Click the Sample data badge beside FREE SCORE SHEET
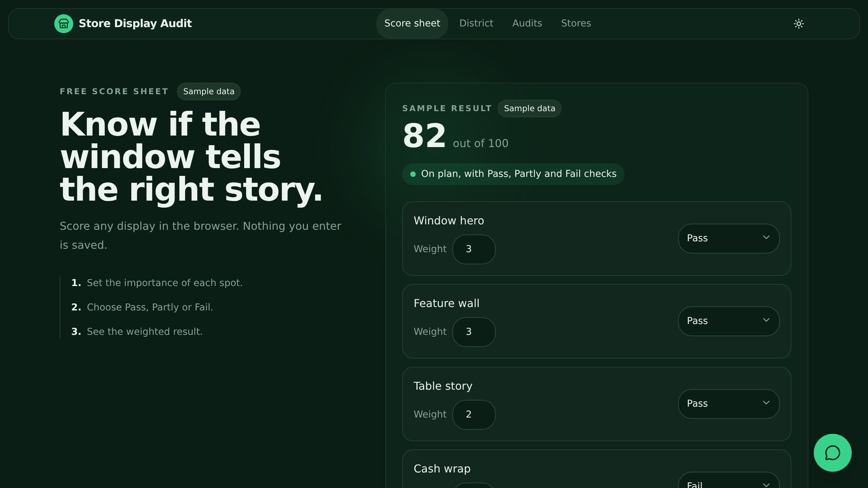This screenshot has height=488, width=868. pos(209,91)
